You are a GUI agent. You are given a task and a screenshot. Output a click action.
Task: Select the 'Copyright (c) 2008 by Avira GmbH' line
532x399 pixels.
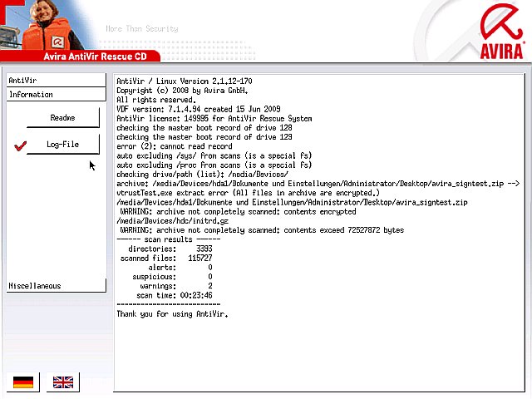tap(182, 91)
